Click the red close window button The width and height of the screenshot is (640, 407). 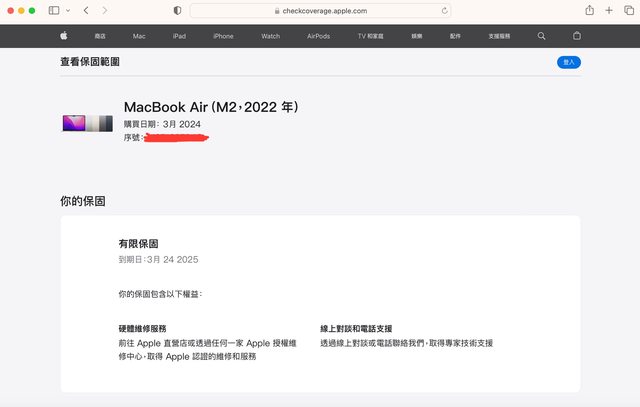(x=11, y=11)
